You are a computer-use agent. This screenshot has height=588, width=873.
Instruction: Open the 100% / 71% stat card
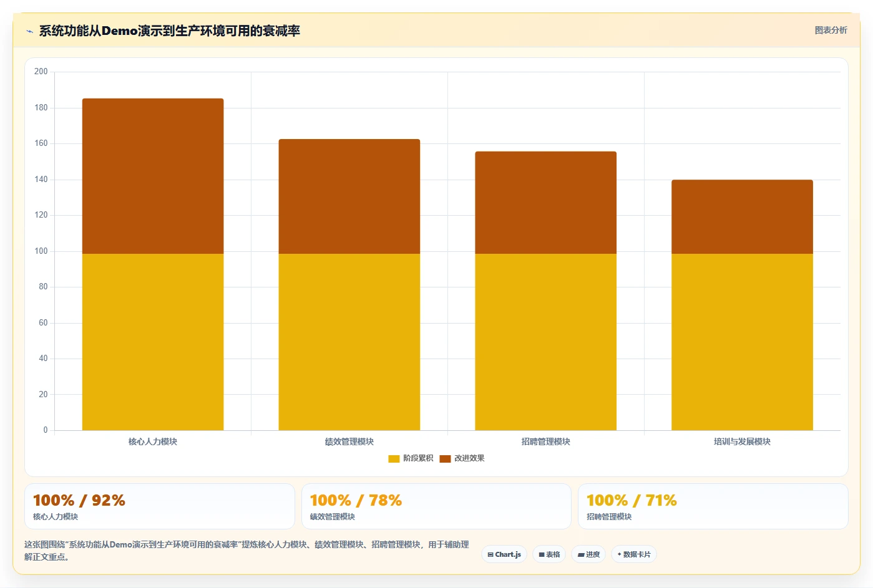(x=713, y=506)
